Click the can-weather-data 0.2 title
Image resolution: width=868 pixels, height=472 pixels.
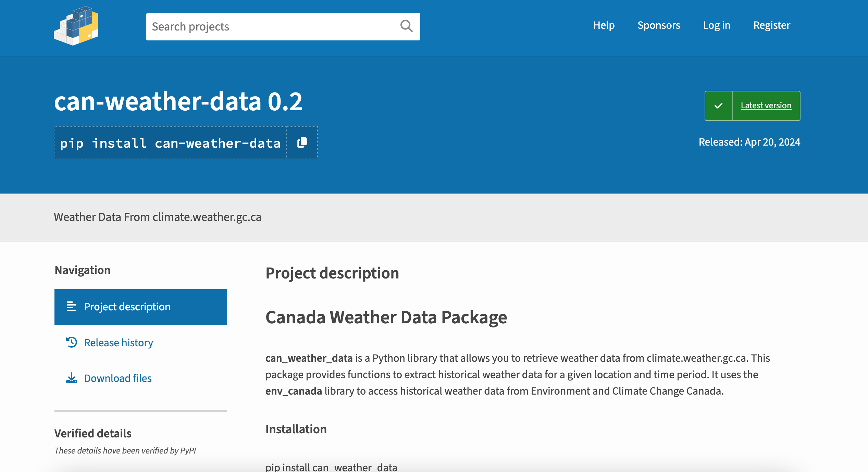point(178,101)
